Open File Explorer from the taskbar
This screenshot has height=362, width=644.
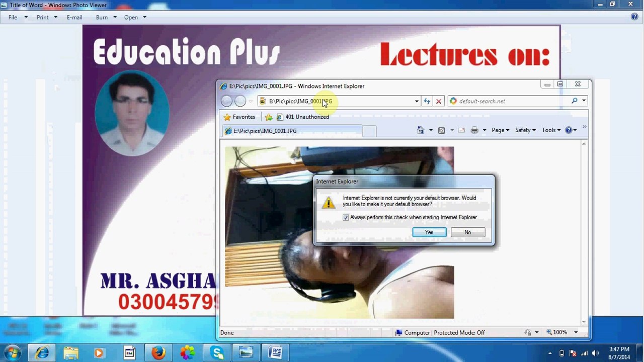tap(71, 353)
